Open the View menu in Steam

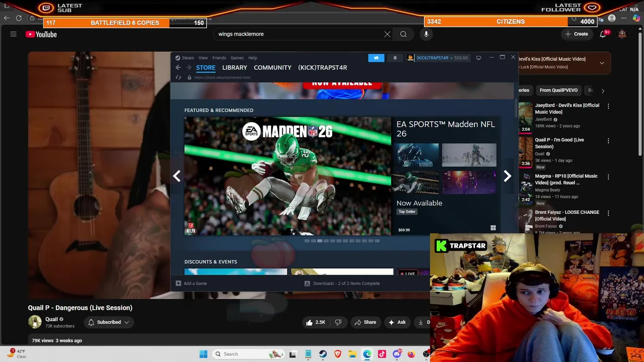pos(203,58)
